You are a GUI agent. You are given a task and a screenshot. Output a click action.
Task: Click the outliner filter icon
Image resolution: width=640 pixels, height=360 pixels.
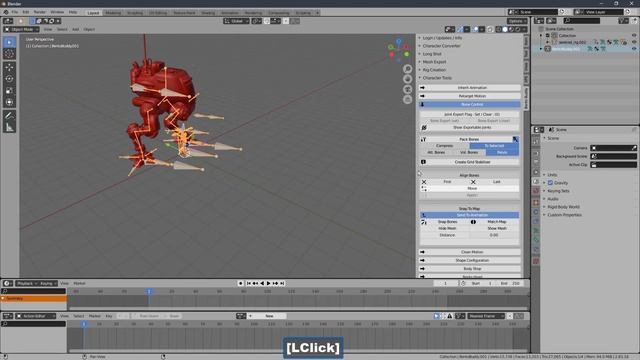[x=623, y=21]
